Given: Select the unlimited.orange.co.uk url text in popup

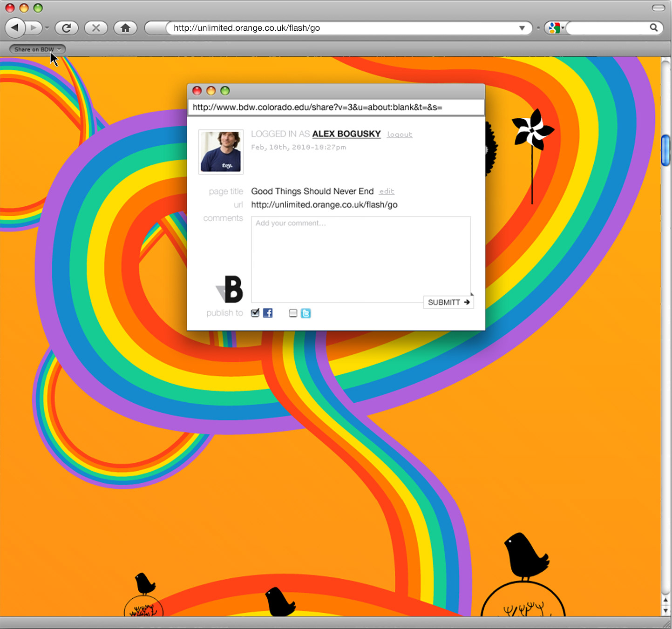Looking at the screenshot, I should [x=324, y=204].
